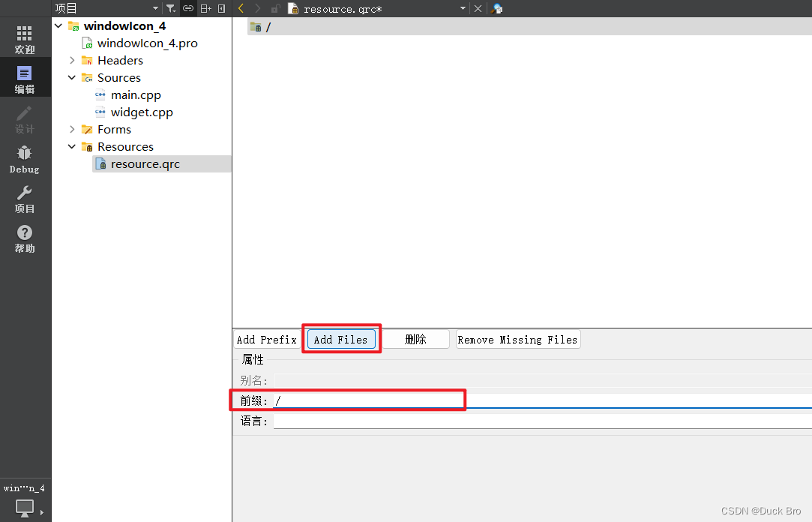Switch to Debug mode
This screenshot has width=812, height=522.
click(x=25, y=159)
